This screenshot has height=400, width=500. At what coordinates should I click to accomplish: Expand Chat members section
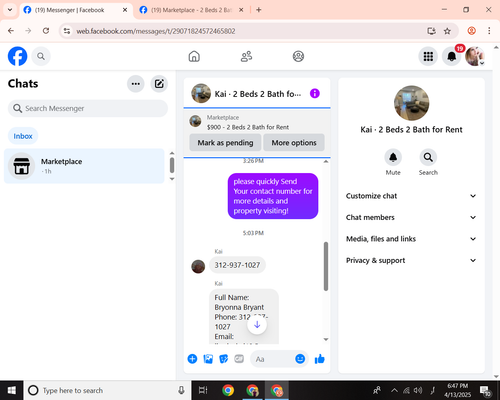[411, 217]
